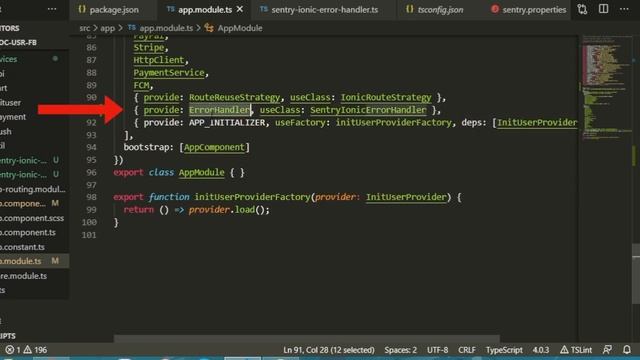Screen dimensions: 640x360
Task: Open the re.module.ts file in Explorer
Action: coord(34,276)
